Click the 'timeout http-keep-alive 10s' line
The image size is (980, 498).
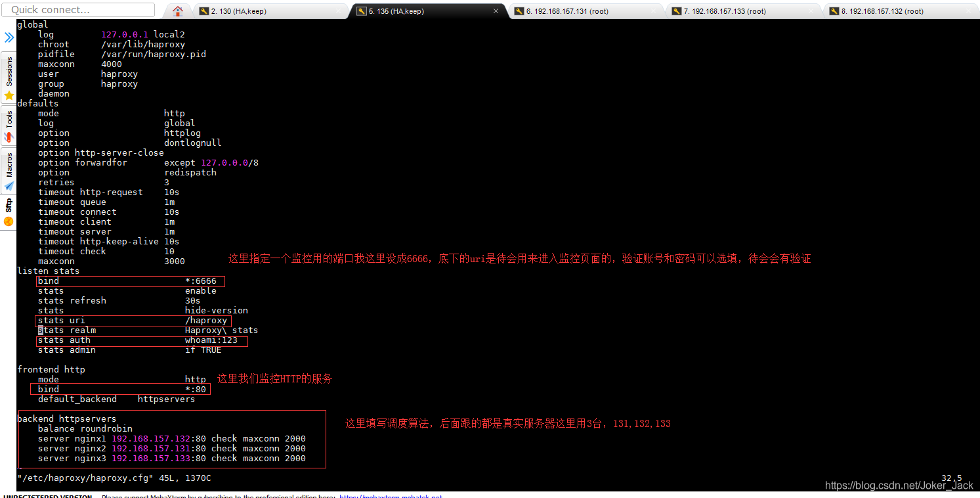(109, 241)
